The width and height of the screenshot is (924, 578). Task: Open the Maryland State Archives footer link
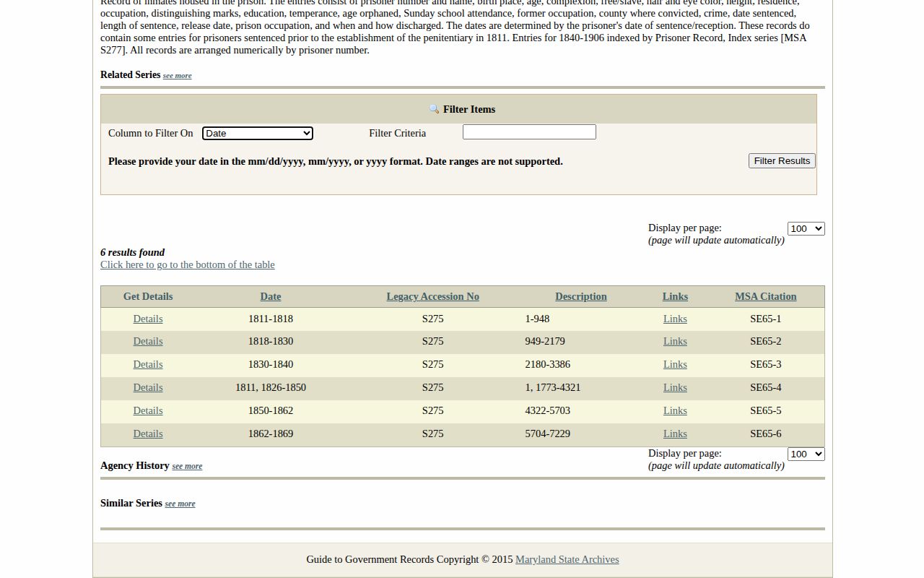coord(567,559)
